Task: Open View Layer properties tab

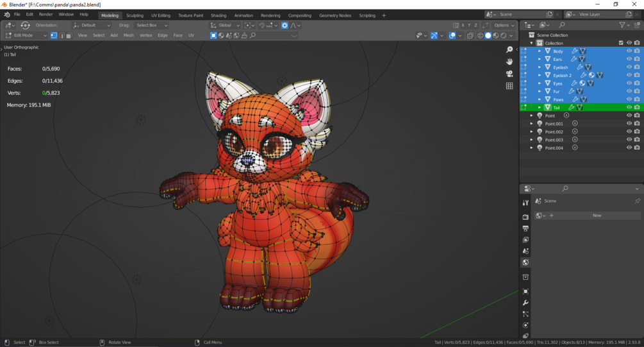Action: (x=525, y=239)
